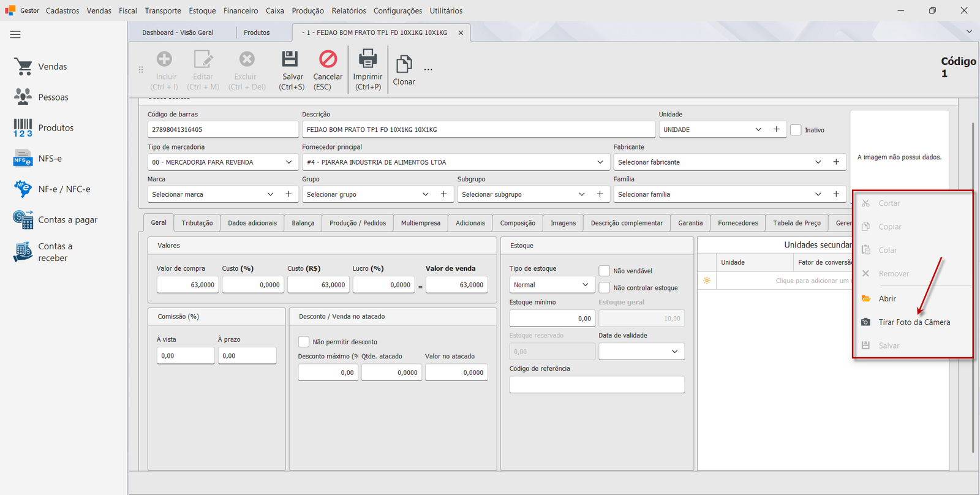Enable the Não vendável checkbox

(x=605, y=271)
